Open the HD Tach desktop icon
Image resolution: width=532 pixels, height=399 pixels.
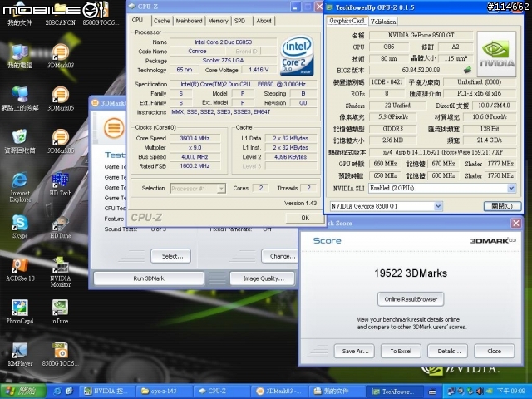point(61,185)
